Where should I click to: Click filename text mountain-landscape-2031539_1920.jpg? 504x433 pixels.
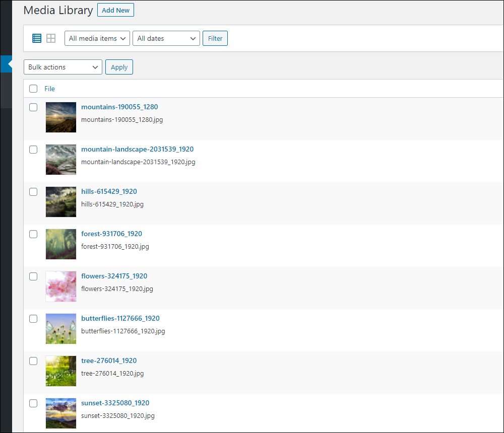coord(138,162)
